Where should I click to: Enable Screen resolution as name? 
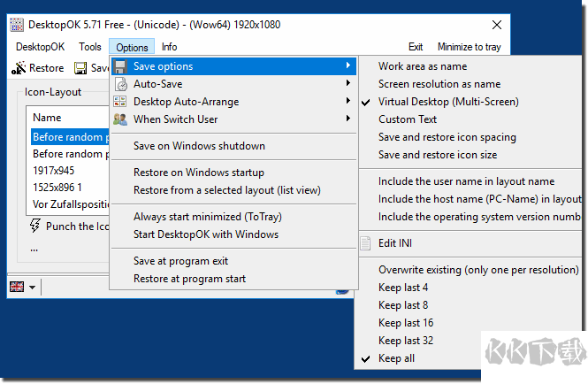470,84
